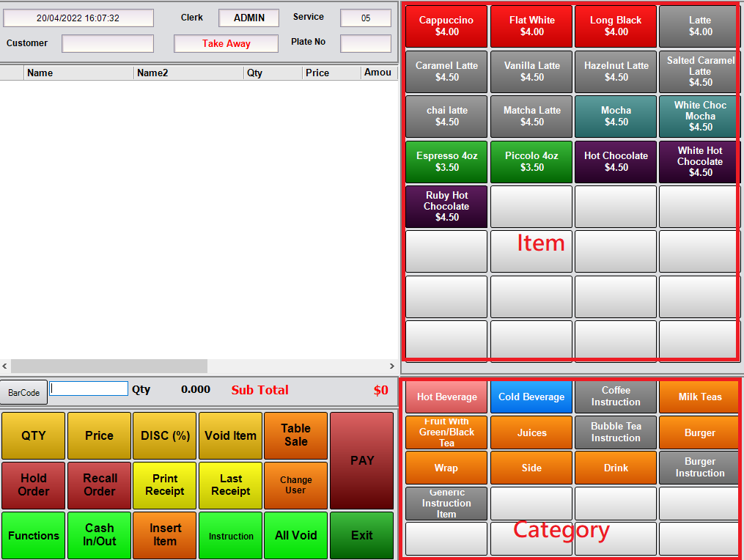Screen dimensions: 744x560
Task: Open Fruit With Green/Black Tea category
Action: pyautogui.click(x=446, y=432)
